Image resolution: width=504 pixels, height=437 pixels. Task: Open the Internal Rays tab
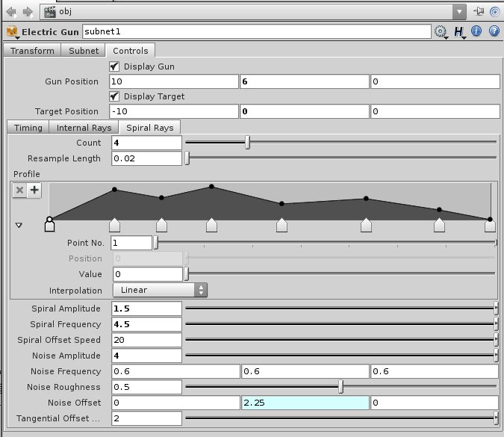84,128
